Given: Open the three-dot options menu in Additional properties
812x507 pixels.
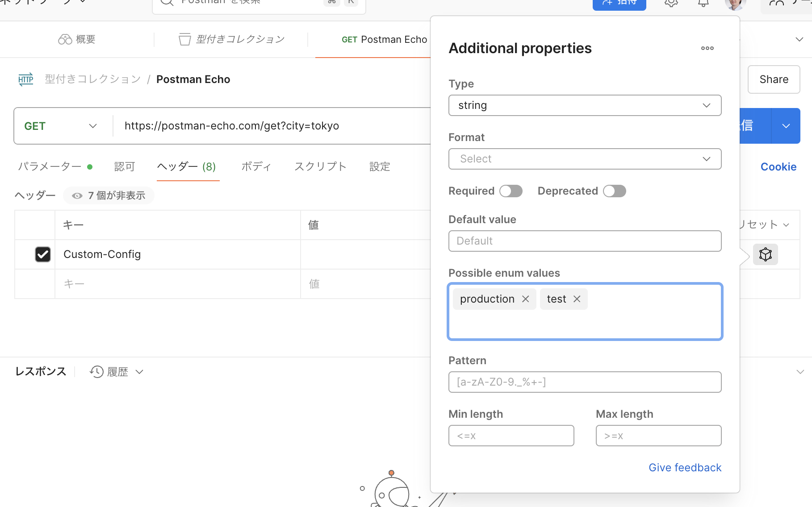Looking at the screenshot, I should pos(707,48).
